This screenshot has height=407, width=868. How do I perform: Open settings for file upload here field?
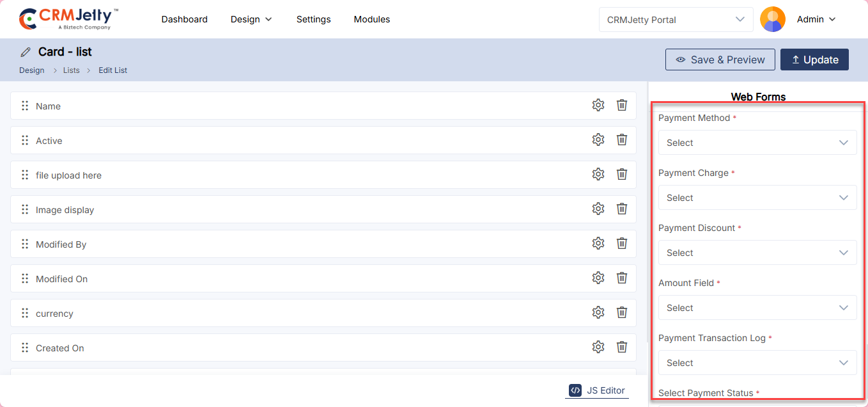click(x=598, y=174)
